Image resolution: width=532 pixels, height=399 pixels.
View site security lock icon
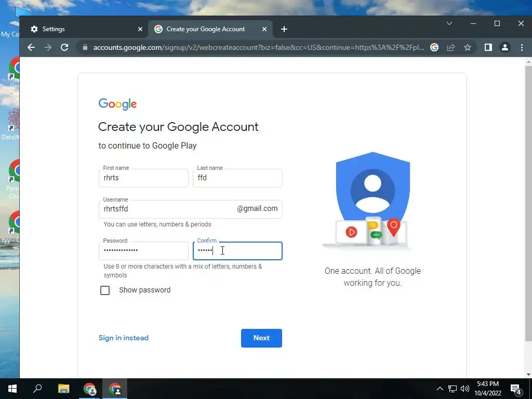tap(85, 47)
